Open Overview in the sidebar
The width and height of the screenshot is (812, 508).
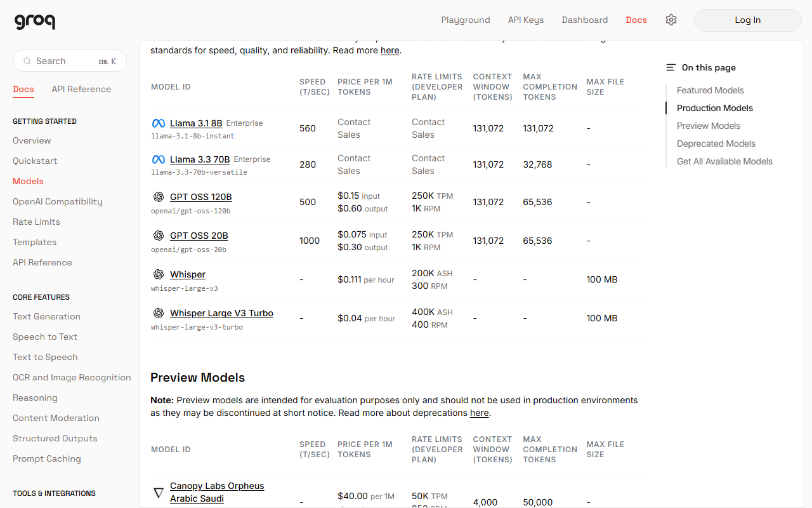[32, 140]
